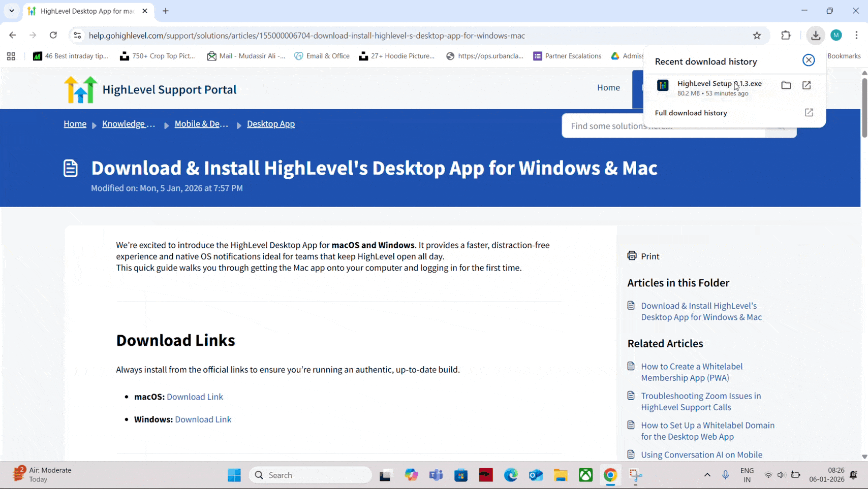Click the Windows Download Link
The width and height of the screenshot is (868, 489).
203,419
